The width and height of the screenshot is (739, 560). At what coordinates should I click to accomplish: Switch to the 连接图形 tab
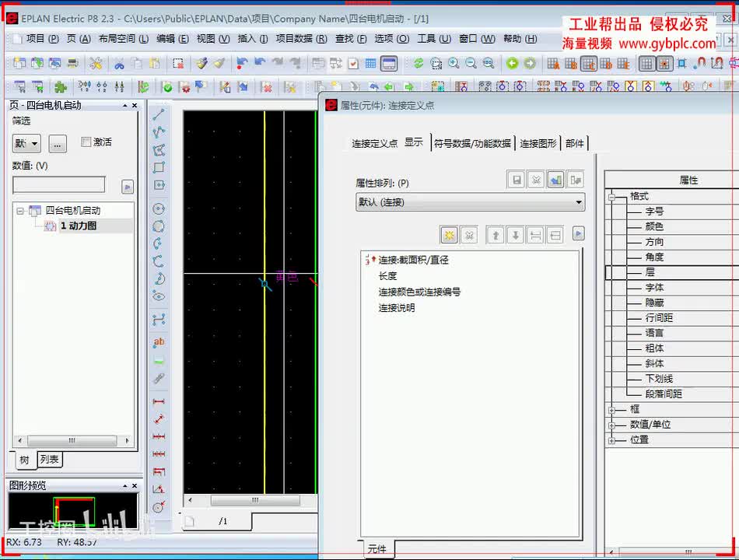538,143
